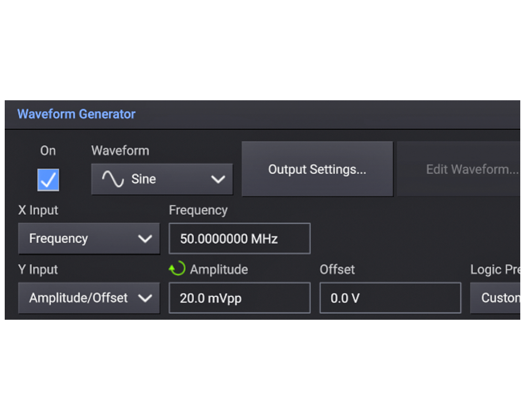
Task: Select the Frequency field showing 50.0000000 MHz
Action: click(x=239, y=239)
